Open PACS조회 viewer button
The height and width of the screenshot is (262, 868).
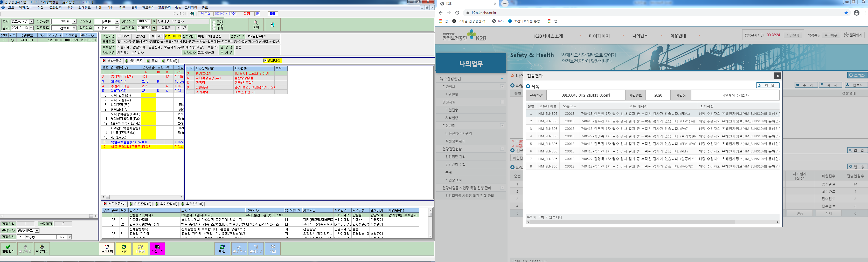tap(107, 249)
